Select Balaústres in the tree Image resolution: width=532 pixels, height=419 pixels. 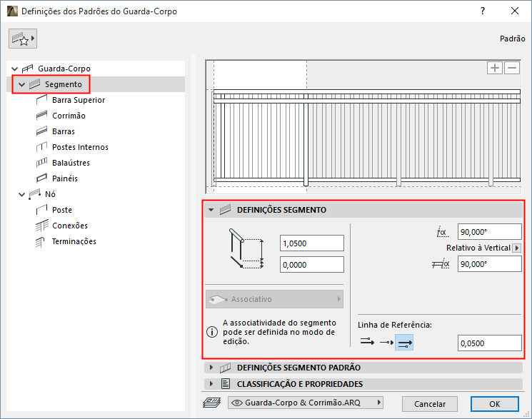click(x=71, y=163)
